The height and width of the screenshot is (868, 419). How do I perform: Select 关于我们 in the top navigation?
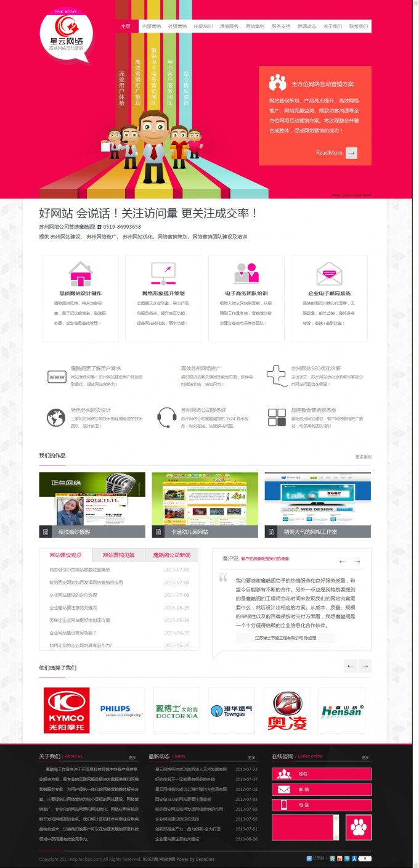[333, 27]
